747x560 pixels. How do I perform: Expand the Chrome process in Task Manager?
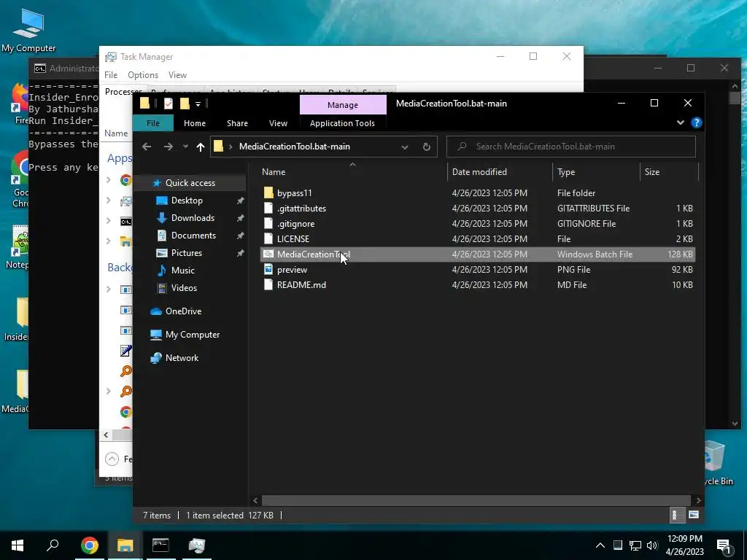pyautogui.click(x=109, y=180)
